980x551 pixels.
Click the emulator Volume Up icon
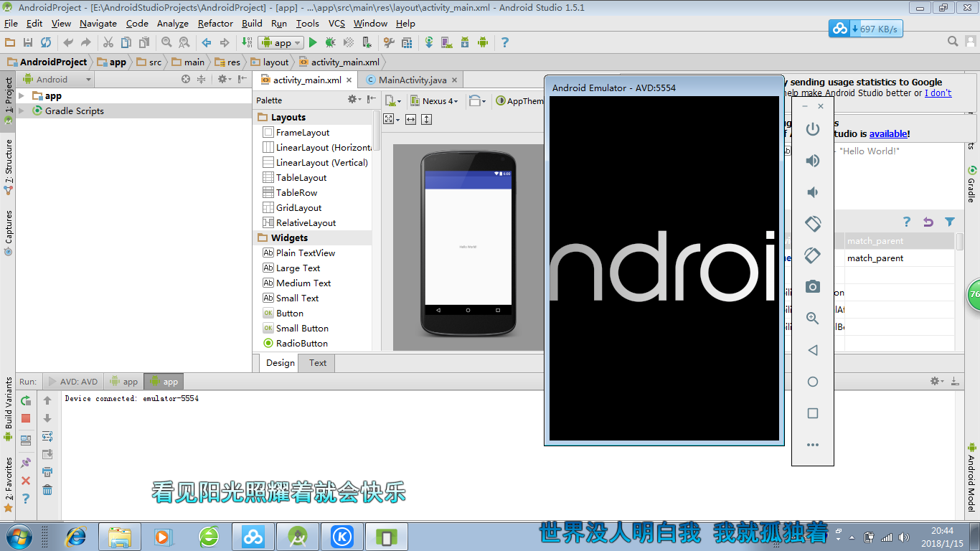[x=813, y=161]
